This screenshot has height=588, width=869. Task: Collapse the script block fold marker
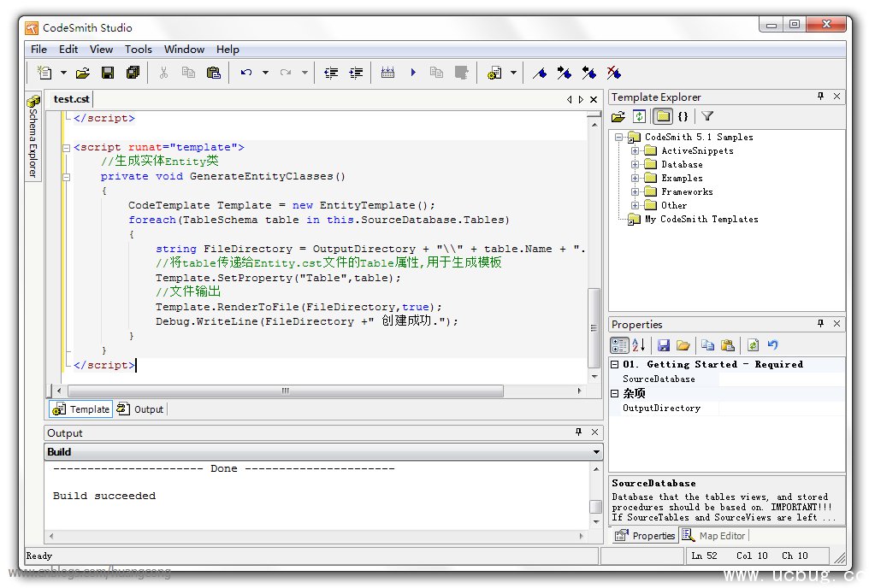(67, 148)
